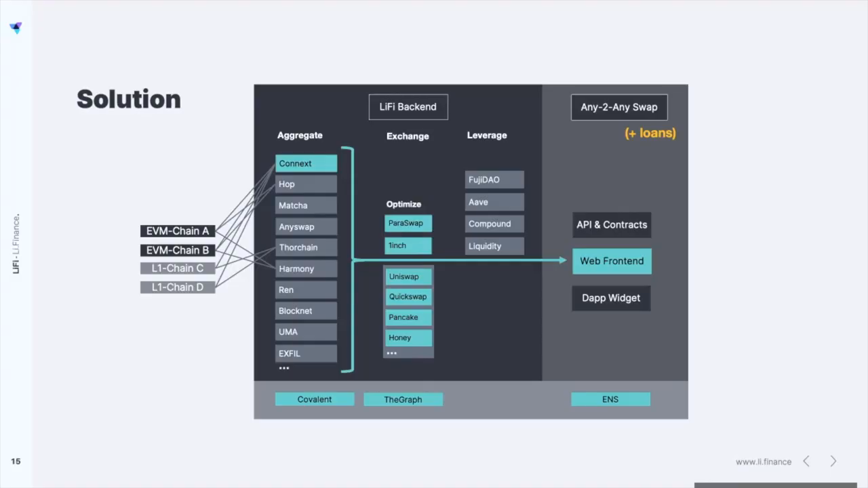
Task: Select the Ren box
Action: point(306,289)
